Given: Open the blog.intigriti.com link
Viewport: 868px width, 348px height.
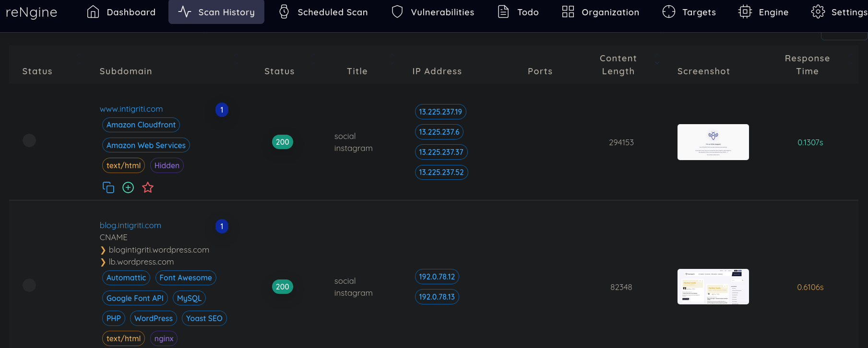Looking at the screenshot, I should 131,225.
